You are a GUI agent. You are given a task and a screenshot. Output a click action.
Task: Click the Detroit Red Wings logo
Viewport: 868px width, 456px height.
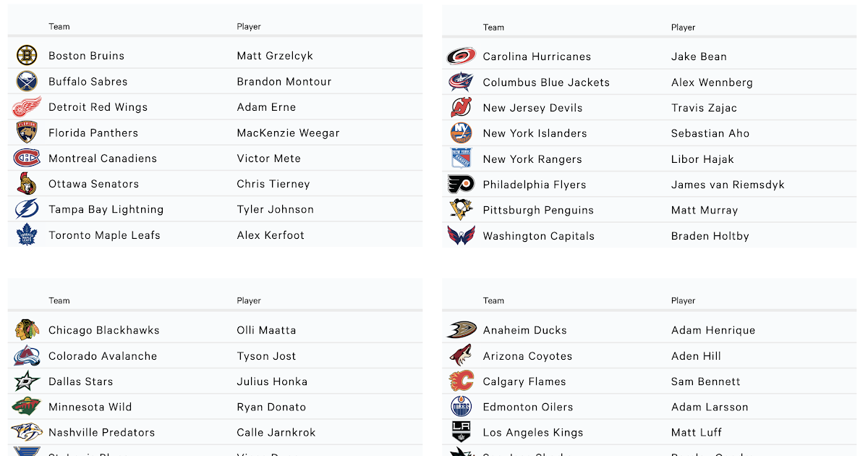(x=27, y=107)
